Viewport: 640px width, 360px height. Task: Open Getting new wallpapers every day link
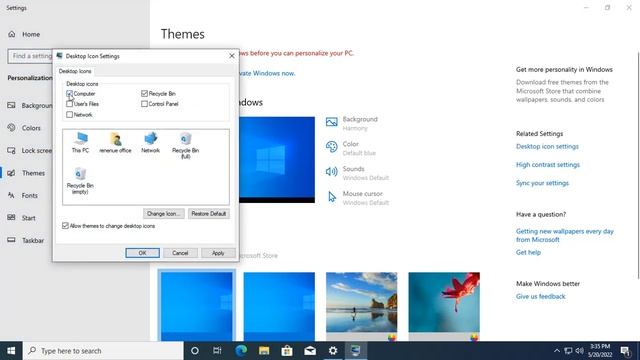click(564, 236)
